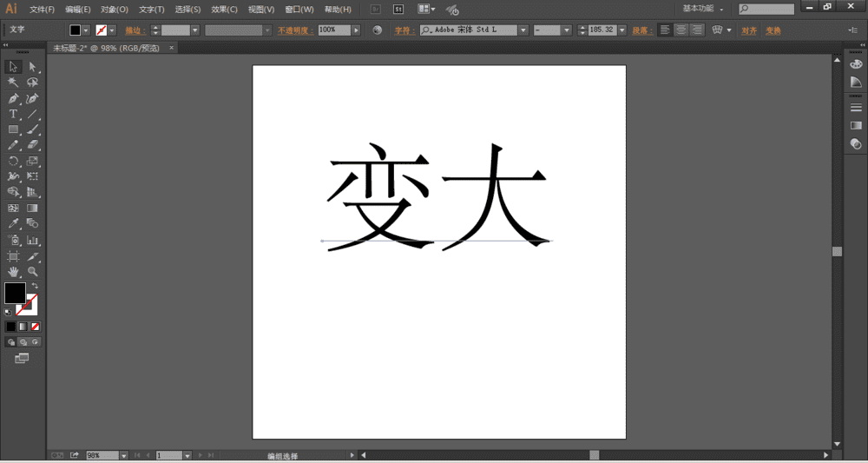The image size is (868, 463).
Task: Set paragraph alignment to left
Action: pyautogui.click(x=665, y=30)
